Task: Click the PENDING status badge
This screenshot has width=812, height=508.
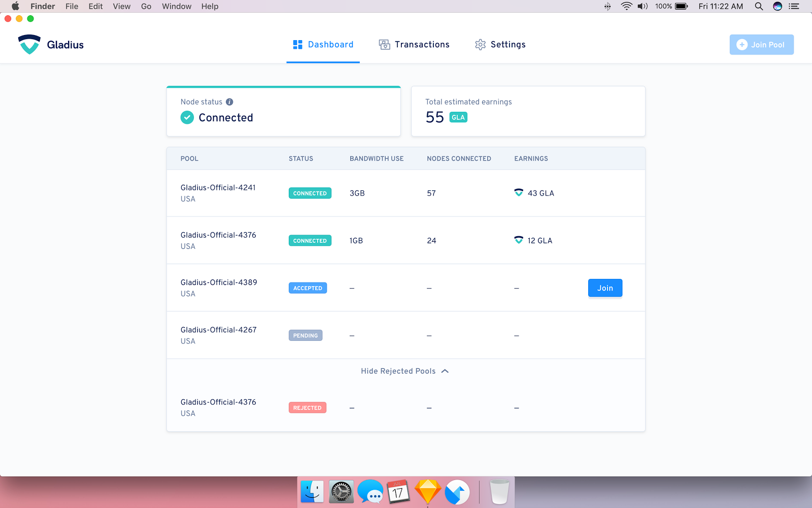Action: click(306, 335)
